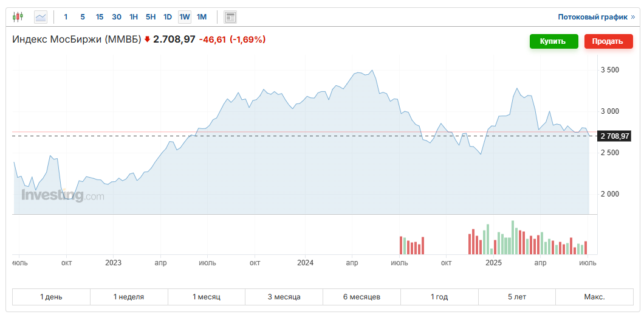Switch to the Макс. range tab
Viewport: 644px width, 317px height.
coord(594,297)
